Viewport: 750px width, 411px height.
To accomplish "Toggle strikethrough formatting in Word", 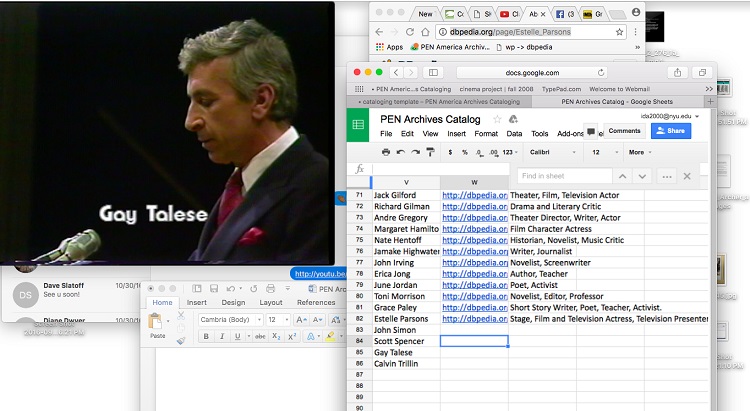I will click(260, 337).
